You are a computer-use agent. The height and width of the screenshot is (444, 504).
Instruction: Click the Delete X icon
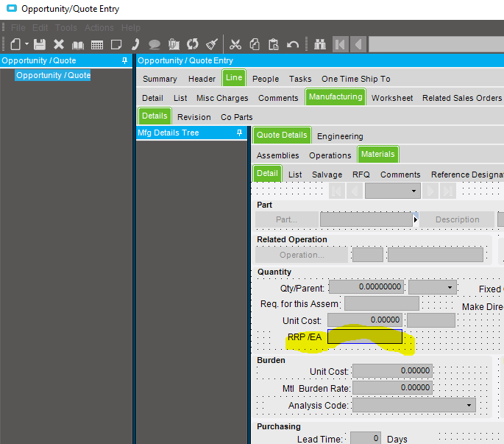coord(59,44)
